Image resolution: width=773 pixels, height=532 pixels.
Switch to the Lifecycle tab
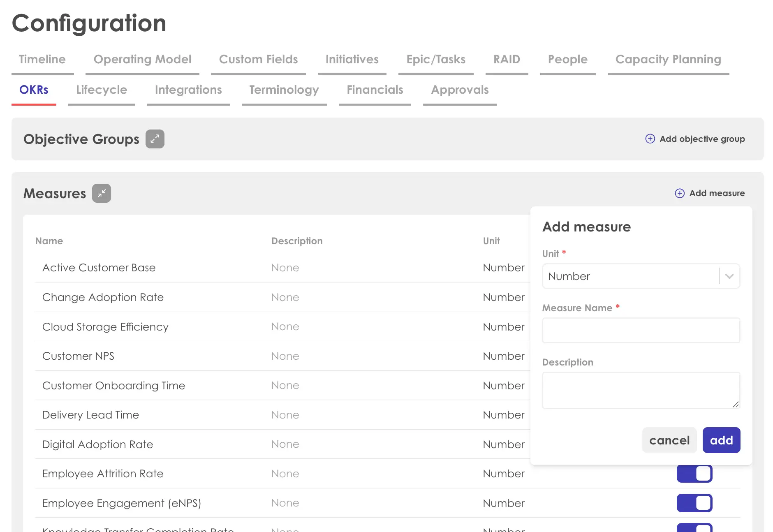pos(102,90)
